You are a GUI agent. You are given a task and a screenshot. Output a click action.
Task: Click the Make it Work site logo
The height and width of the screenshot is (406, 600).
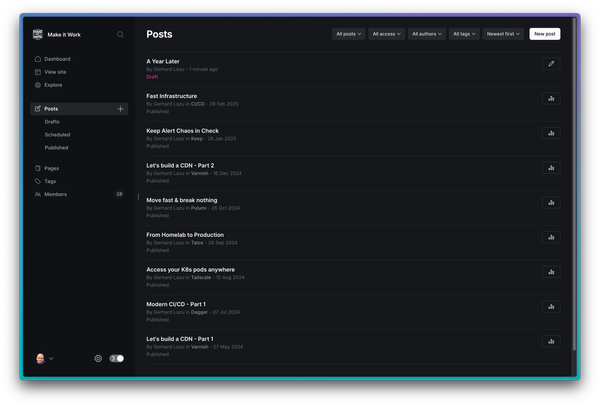point(38,34)
